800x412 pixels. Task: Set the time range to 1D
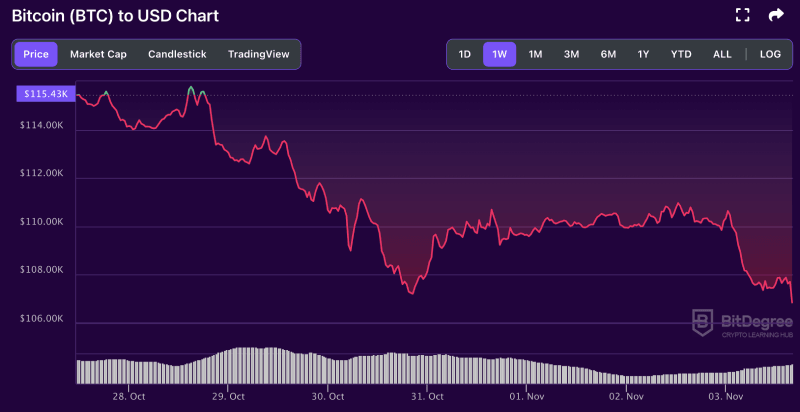464,54
